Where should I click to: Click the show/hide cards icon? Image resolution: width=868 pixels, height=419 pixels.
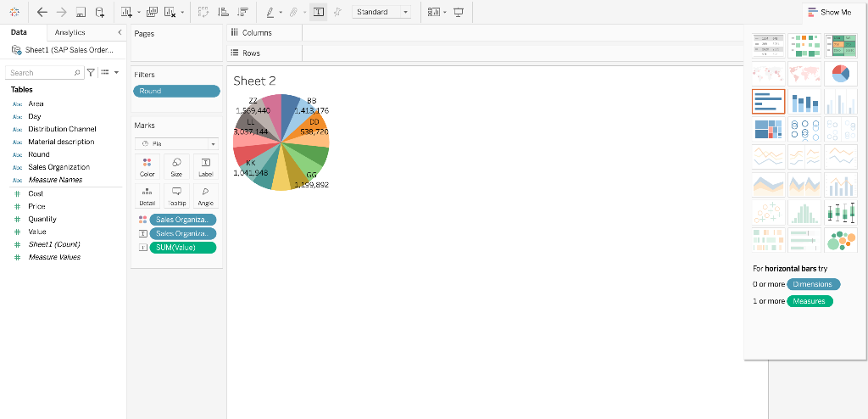[x=434, y=12]
